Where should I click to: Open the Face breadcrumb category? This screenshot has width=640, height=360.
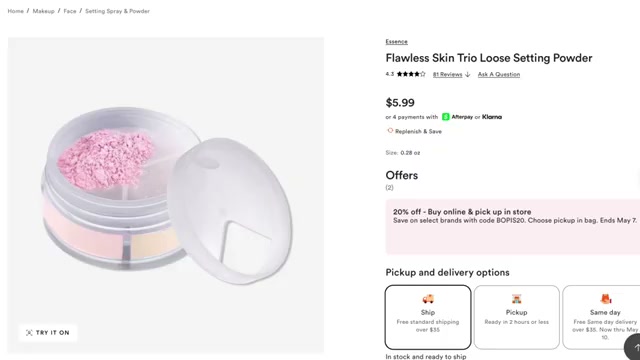pos(70,11)
